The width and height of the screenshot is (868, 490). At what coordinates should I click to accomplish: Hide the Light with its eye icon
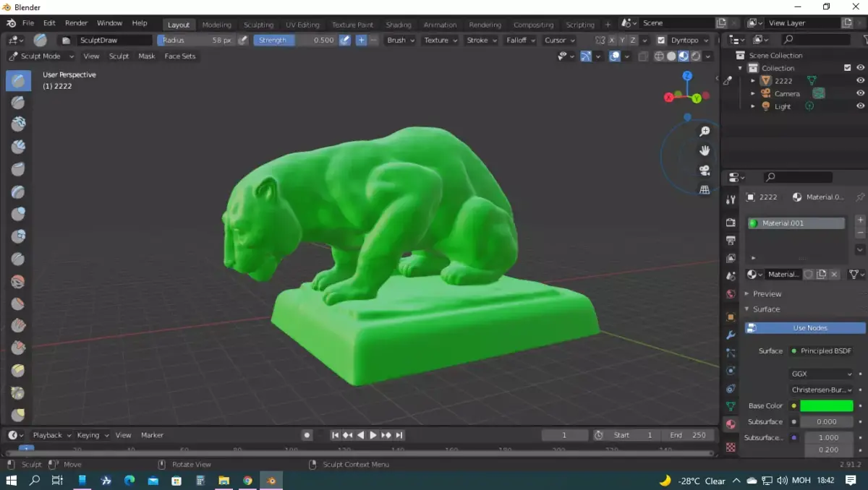tap(860, 106)
